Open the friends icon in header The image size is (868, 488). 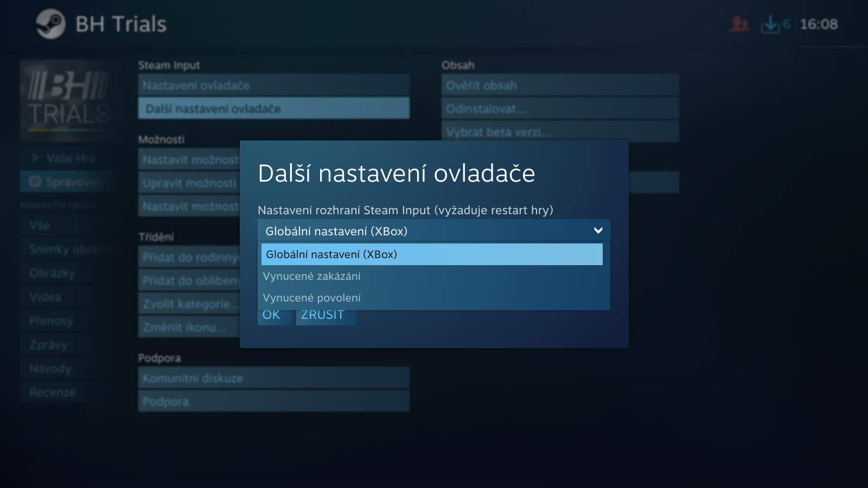point(739,24)
